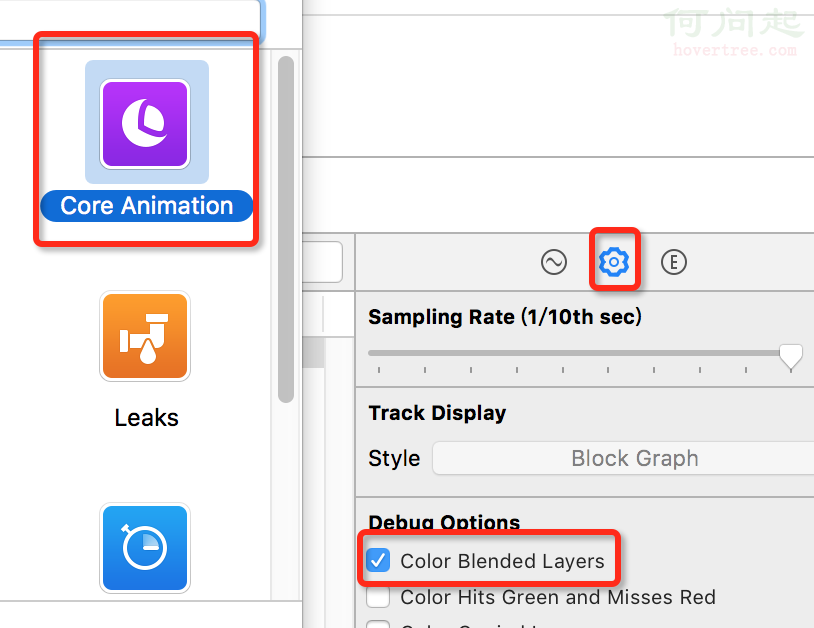Click the Color Hits Green label text

tap(558, 598)
